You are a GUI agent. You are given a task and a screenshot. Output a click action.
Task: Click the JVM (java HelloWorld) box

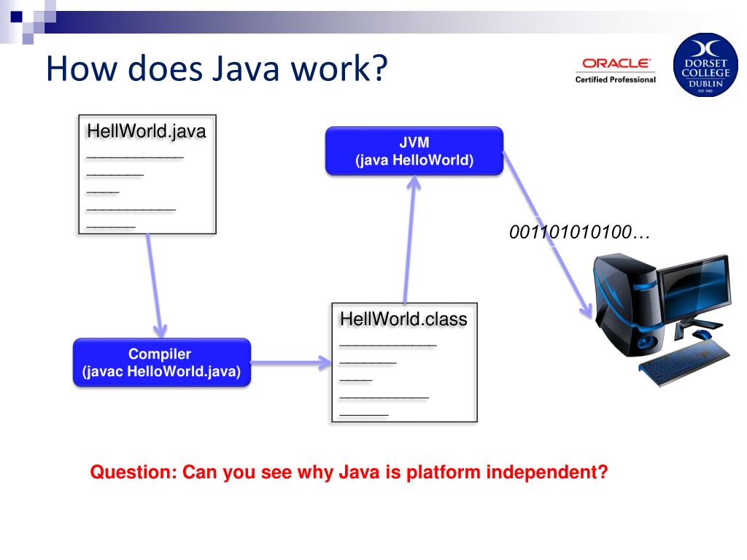[414, 151]
